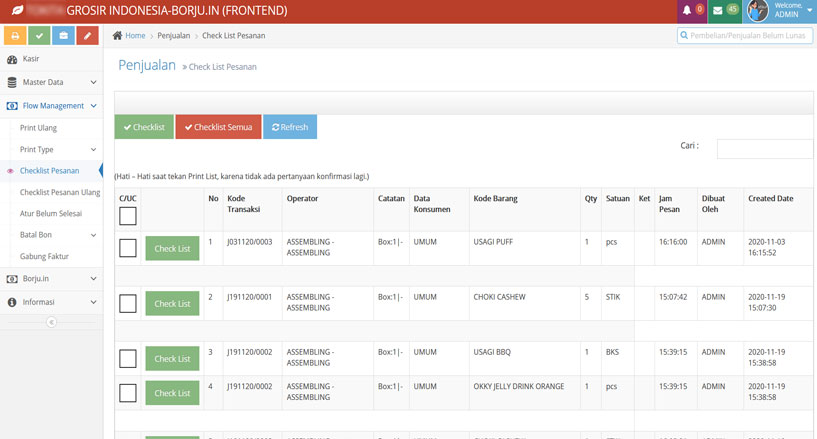The width and height of the screenshot is (817, 439).
Task: Collapse the Flow Management chevron
Action: coord(93,106)
